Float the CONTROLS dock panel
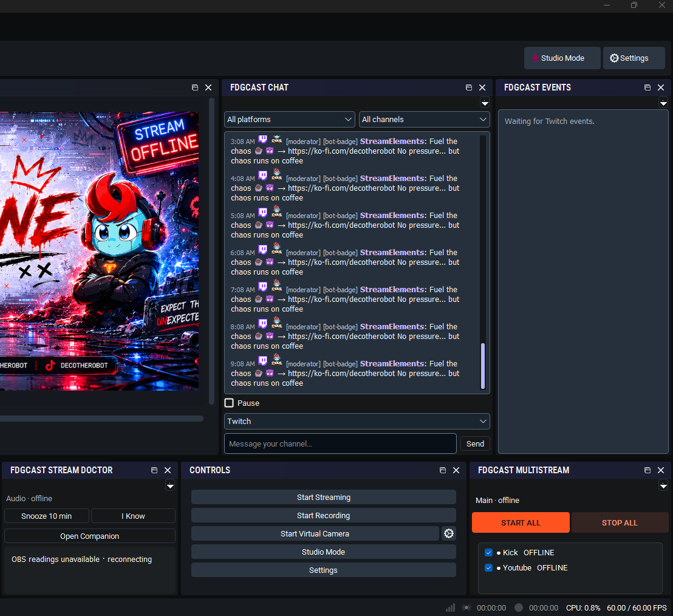673x616 pixels. point(443,470)
